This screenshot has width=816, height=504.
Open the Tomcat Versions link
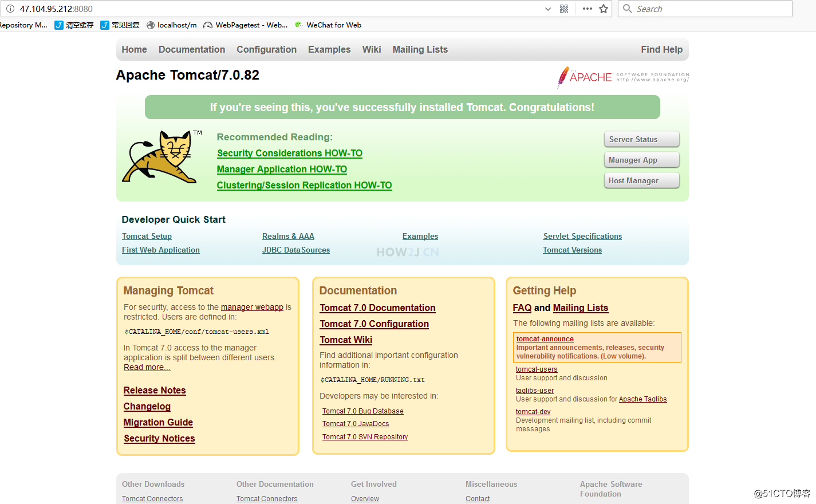click(x=573, y=250)
